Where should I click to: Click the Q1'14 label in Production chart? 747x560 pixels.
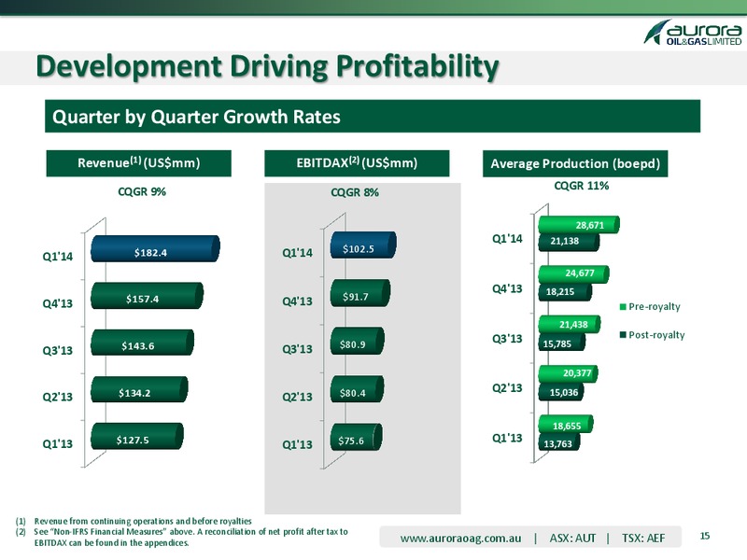[507, 239]
